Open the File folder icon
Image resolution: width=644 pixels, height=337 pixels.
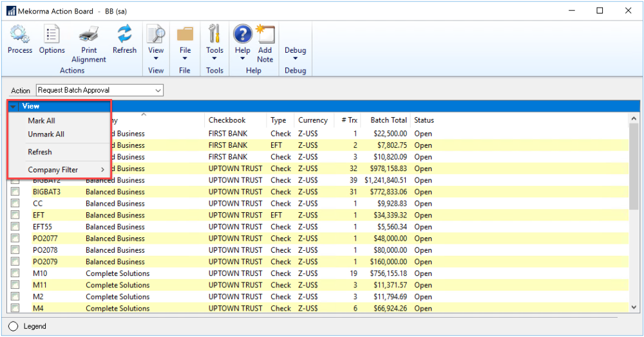click(x=185, y=34)
